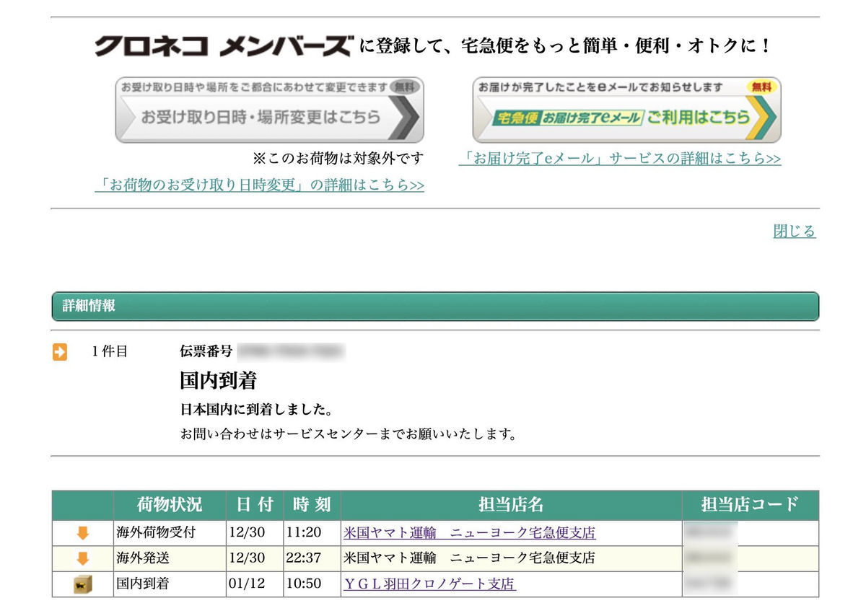Click ※このお荷物は対象外です note

[338, 158]
